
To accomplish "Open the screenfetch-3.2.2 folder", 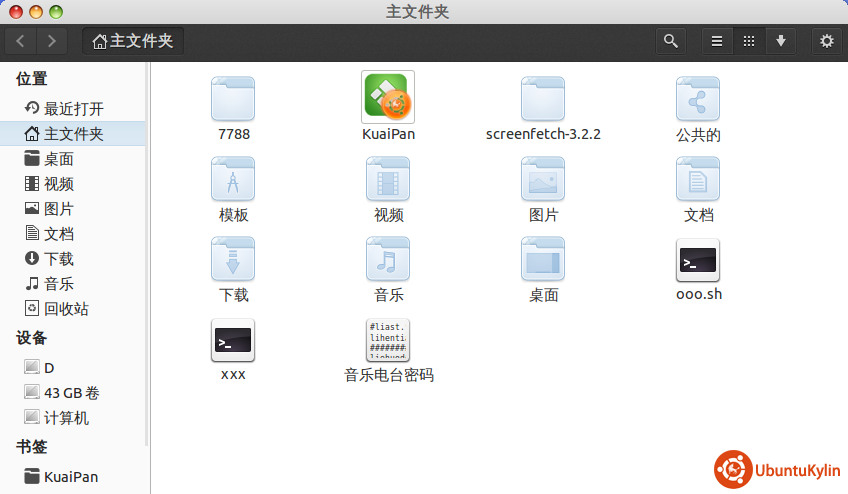I will tap(543, 97).
